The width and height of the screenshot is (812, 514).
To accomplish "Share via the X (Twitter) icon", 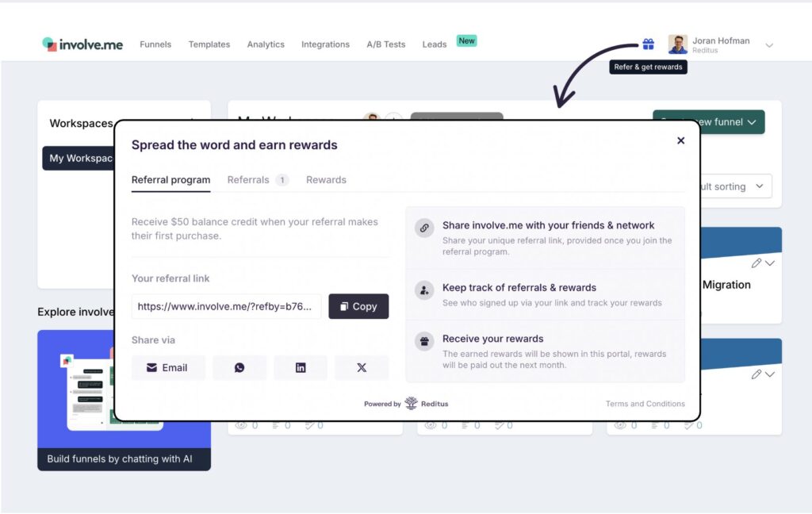I will (362, 367).
